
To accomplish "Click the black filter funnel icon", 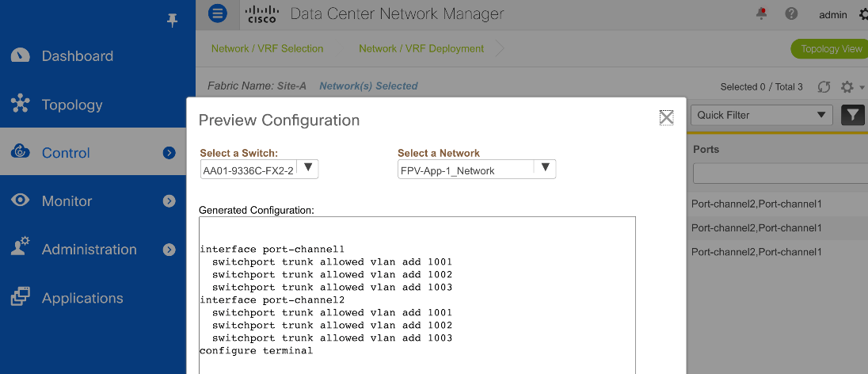I will pyautogui.click(x=853, y=115).
